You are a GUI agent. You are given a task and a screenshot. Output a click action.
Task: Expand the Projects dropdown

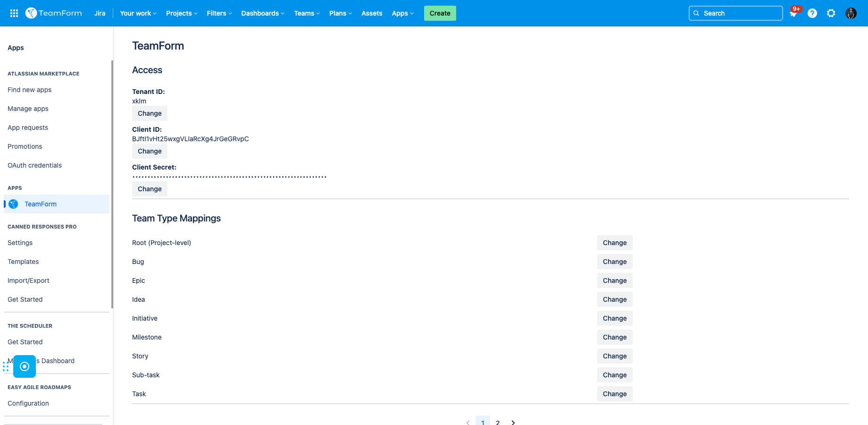click(182, 13)
